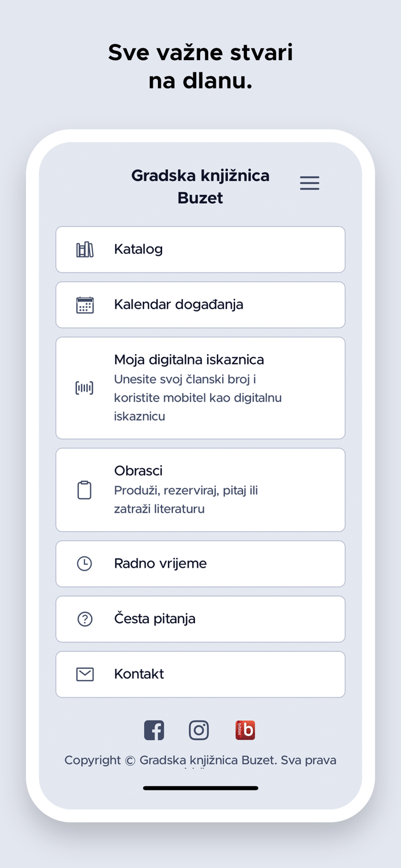This screenshot has width=401, height=868.
Task: Select the books icon next to Katalog
Action: click(x=84, y=249)
